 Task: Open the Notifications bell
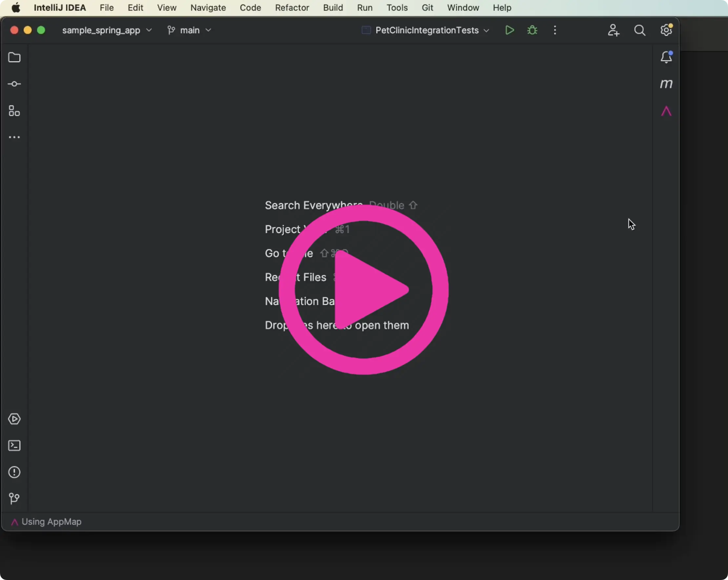666,57
